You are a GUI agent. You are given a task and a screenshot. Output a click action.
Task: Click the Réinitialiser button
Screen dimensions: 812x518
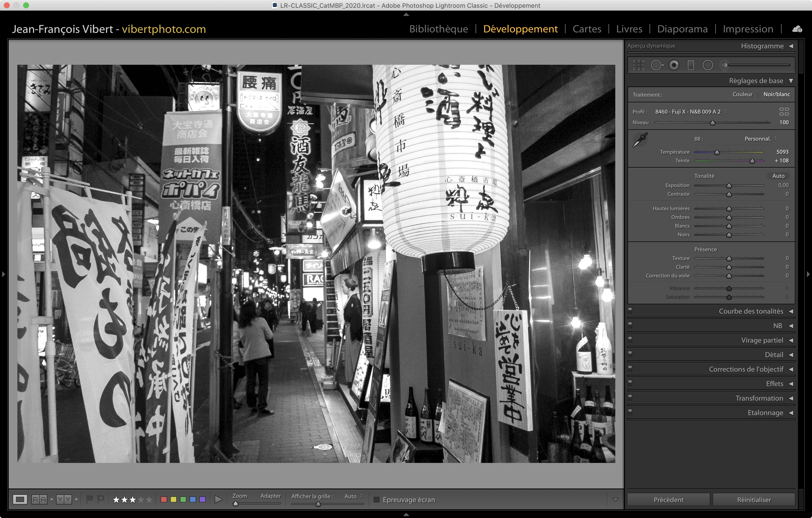(x=754, y=499)
